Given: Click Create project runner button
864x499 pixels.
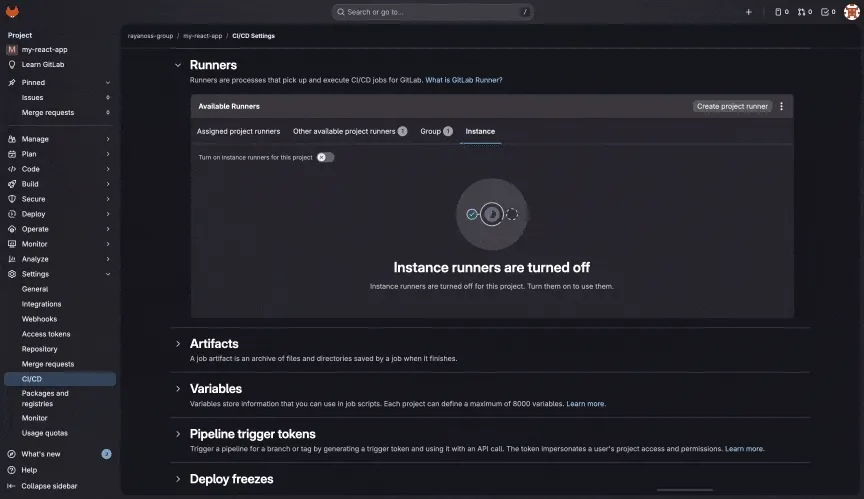Looking at the screenshot, I should click(x=732, y=106).
